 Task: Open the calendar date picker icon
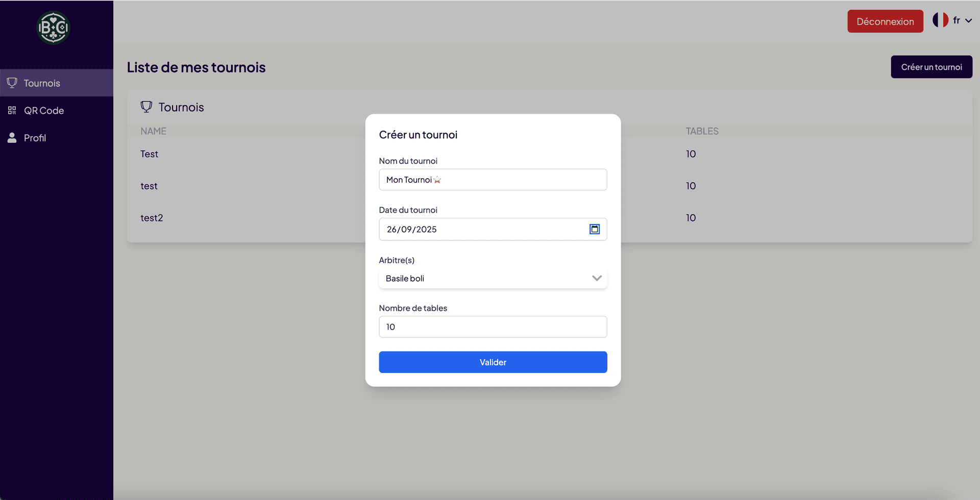tap(595, 229)
